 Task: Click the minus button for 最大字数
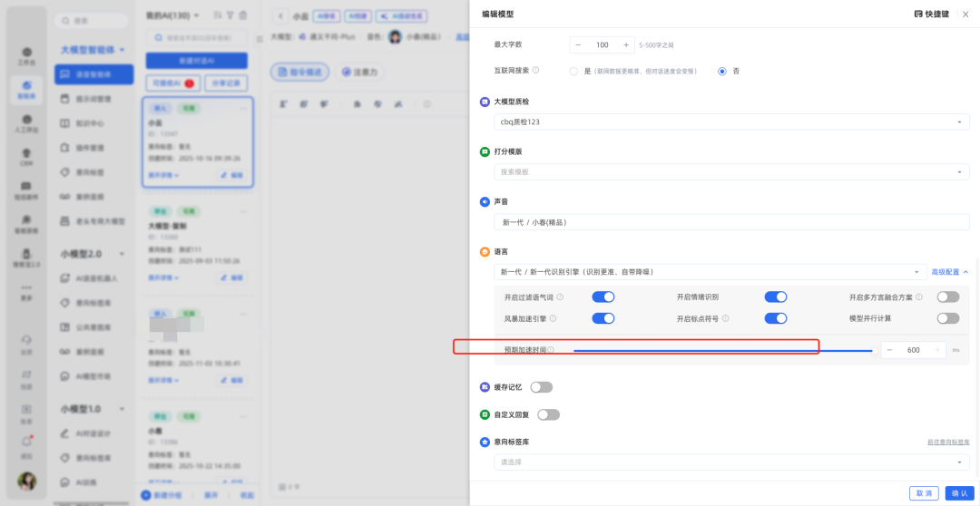pos(579,44)
